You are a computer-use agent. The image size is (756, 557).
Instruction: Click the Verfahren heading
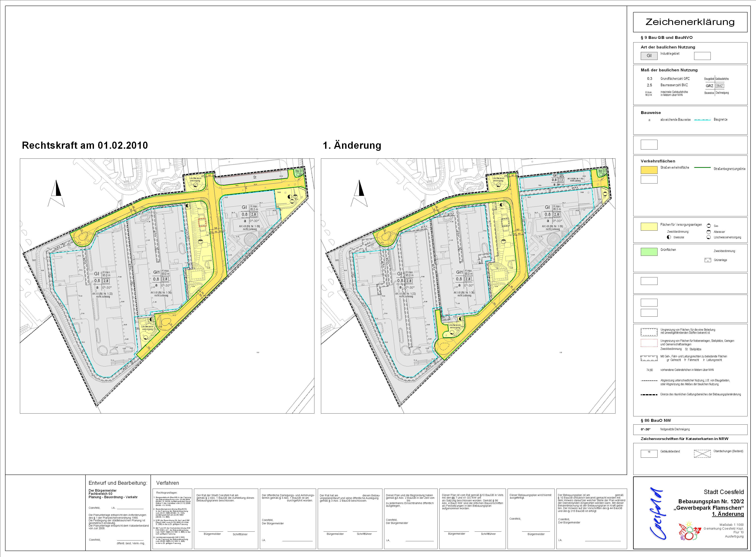click(x=168, y=483)
